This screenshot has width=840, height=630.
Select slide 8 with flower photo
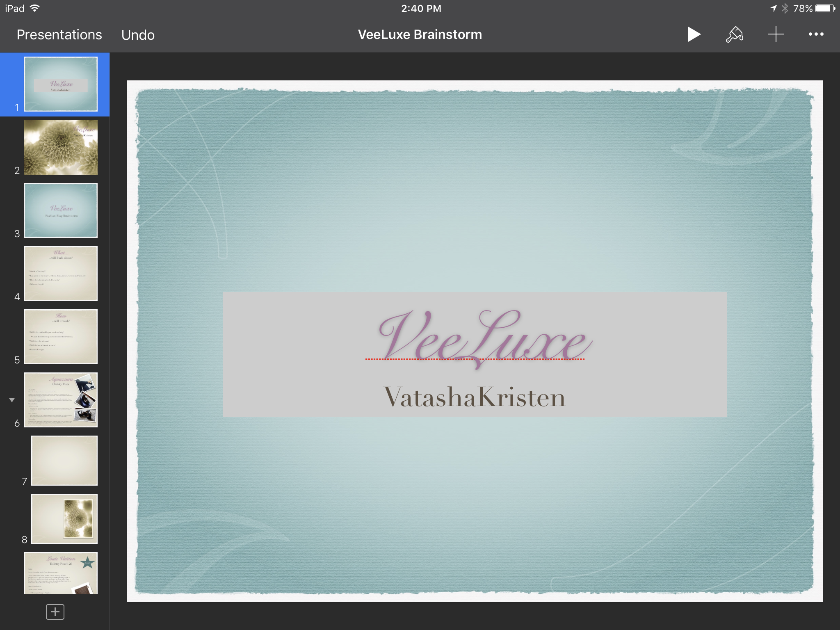[64, 519]
